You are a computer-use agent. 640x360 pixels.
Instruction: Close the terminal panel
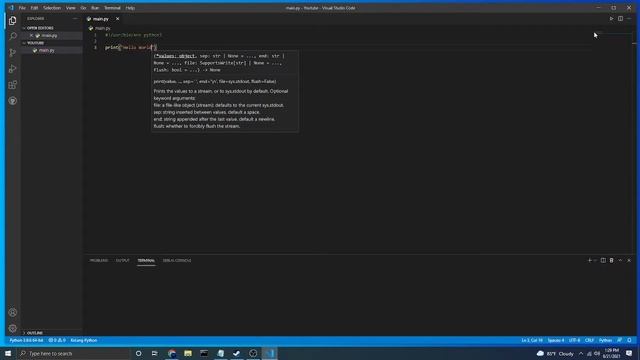pyautogui.click(x=629, y=260)
